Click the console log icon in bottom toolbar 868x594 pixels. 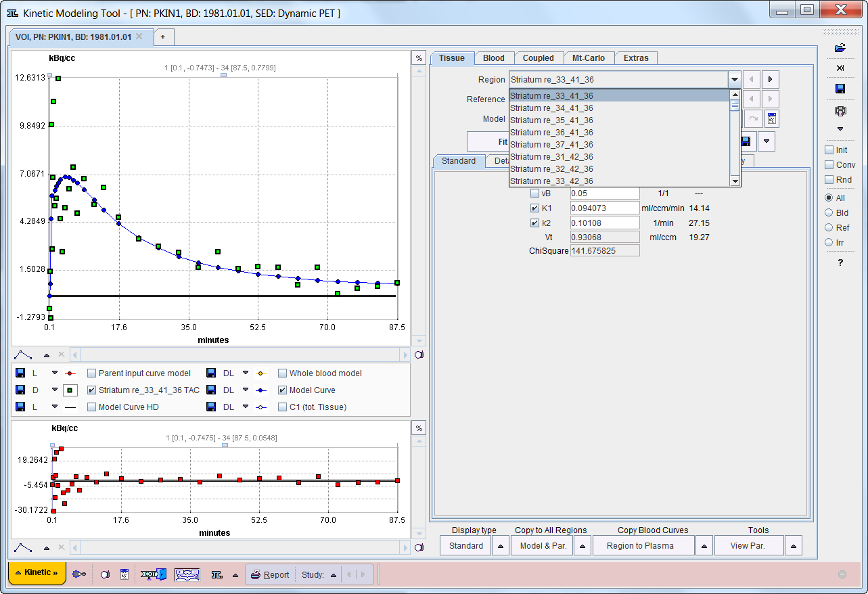(x=124, y=574)
